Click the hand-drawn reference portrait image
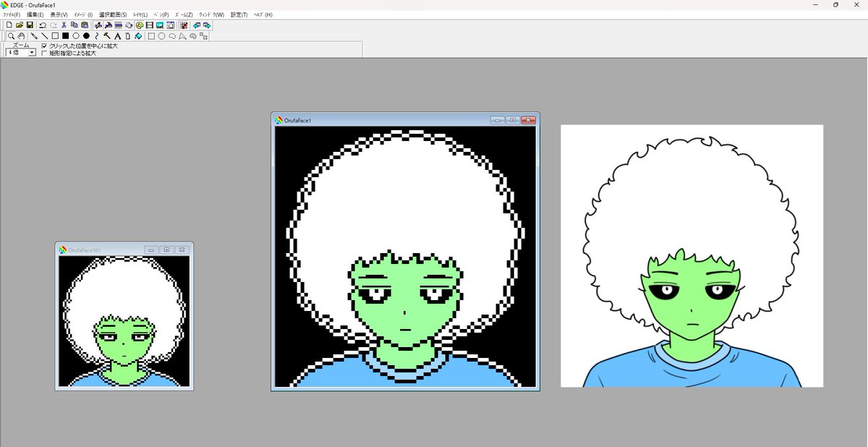The width and height of the screenshot is (868, 447). pos(692,255)
